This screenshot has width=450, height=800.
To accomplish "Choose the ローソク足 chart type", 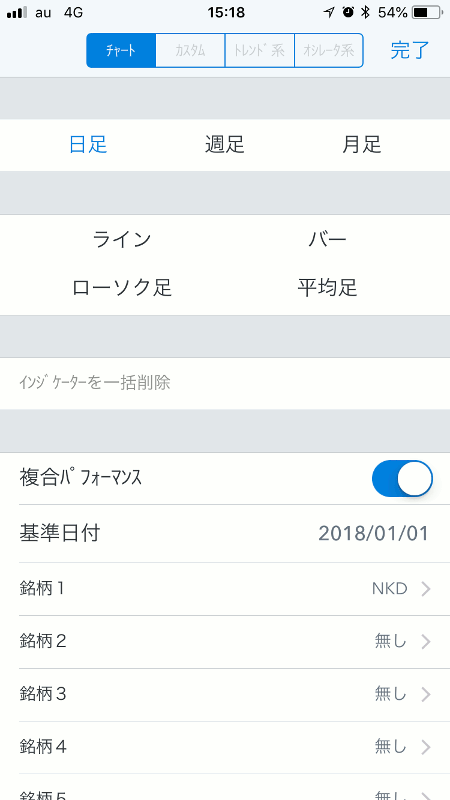I will coord(122,288).
